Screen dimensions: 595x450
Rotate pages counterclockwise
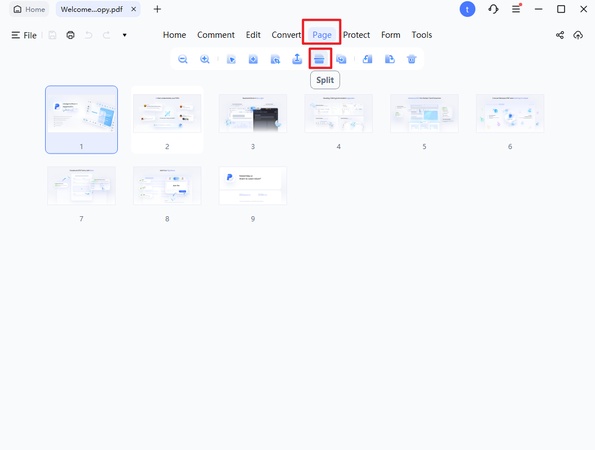367,59
